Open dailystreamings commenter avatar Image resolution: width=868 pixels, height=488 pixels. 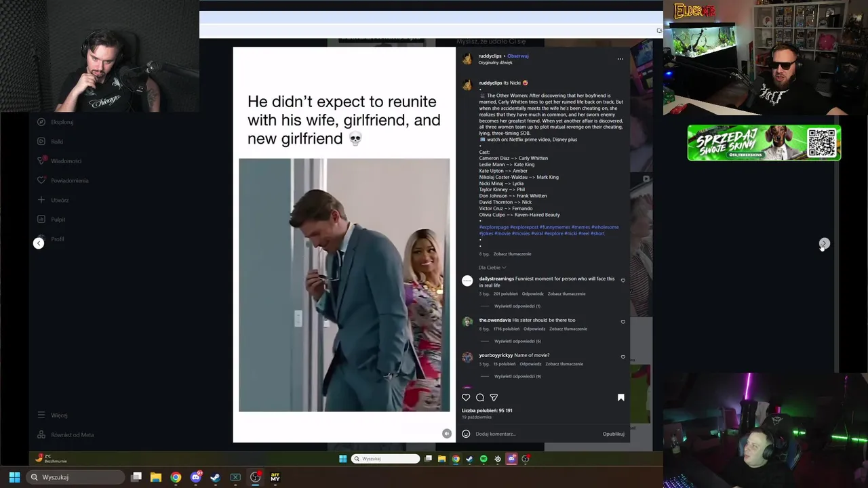pos(467,281)
